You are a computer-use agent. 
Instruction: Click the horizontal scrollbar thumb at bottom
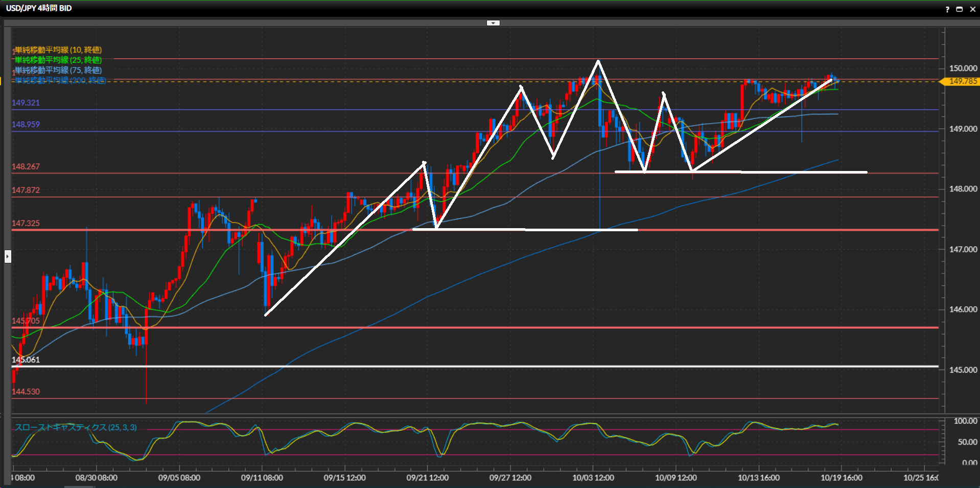pos(79,486)
